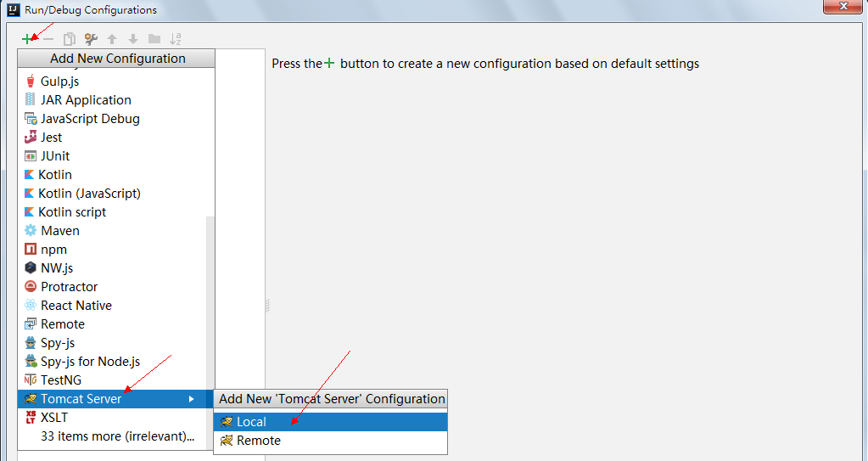The width and height of the screenshot is (868, 461).
Task: Pick the Kotlin configuration entry
Action: [116, 175]
